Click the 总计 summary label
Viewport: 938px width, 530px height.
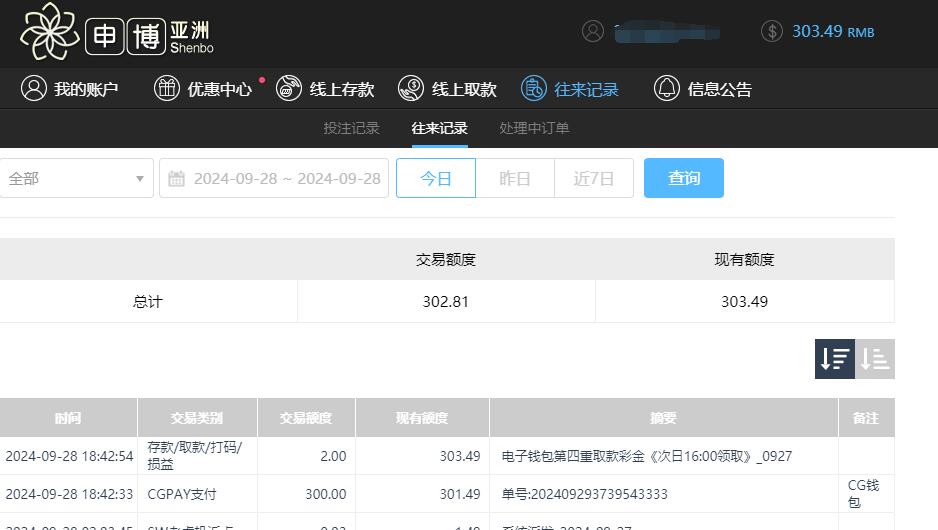148,301
